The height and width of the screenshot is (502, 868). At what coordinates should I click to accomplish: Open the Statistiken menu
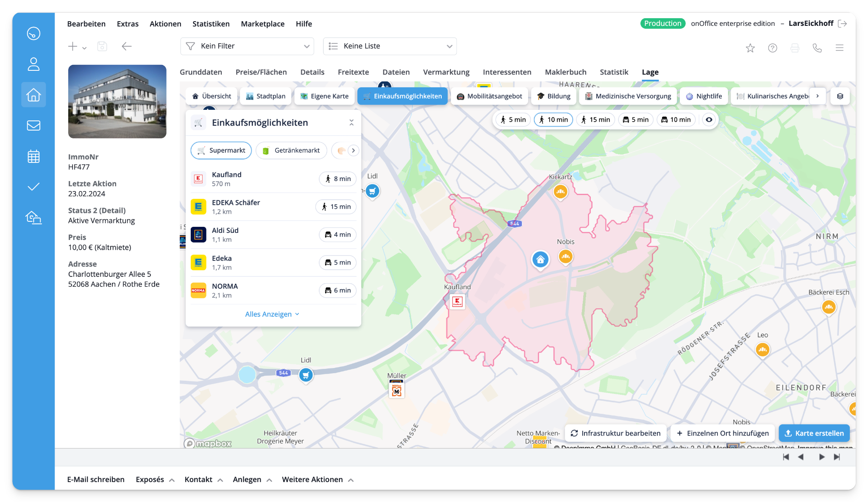tap(211, 24)
